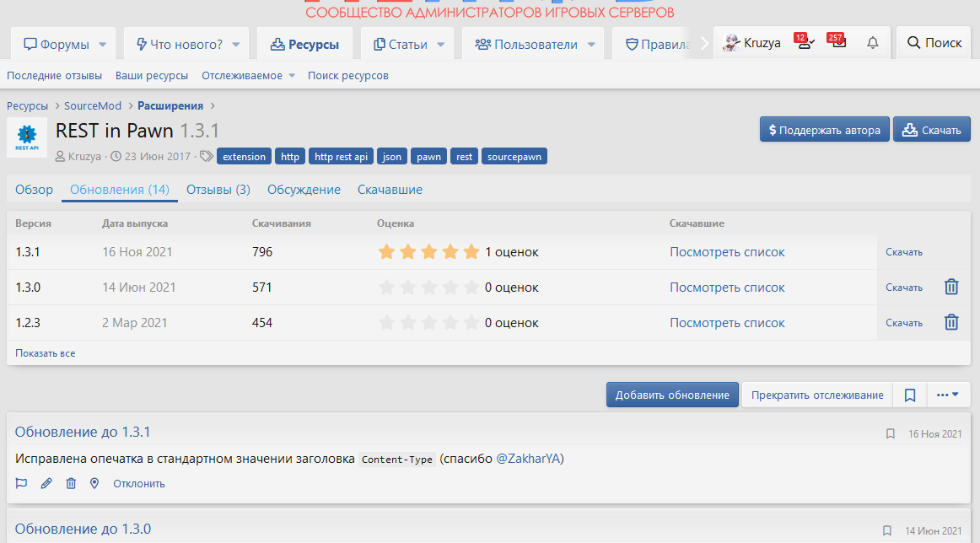Image resolution: width=980 pixels, height=543 pixels.
Task: Click 'Прекратить отслеживание' to unwatch the resource
Action: 817,395
